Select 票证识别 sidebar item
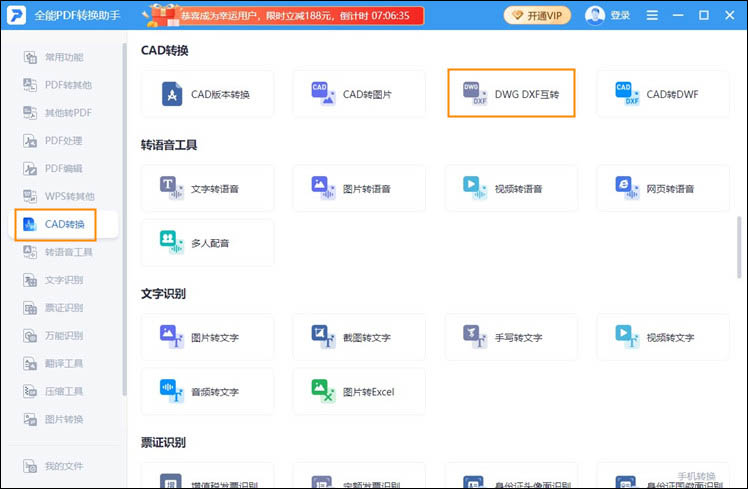Viewport: 748px width, 489px height. coord(63,308)
